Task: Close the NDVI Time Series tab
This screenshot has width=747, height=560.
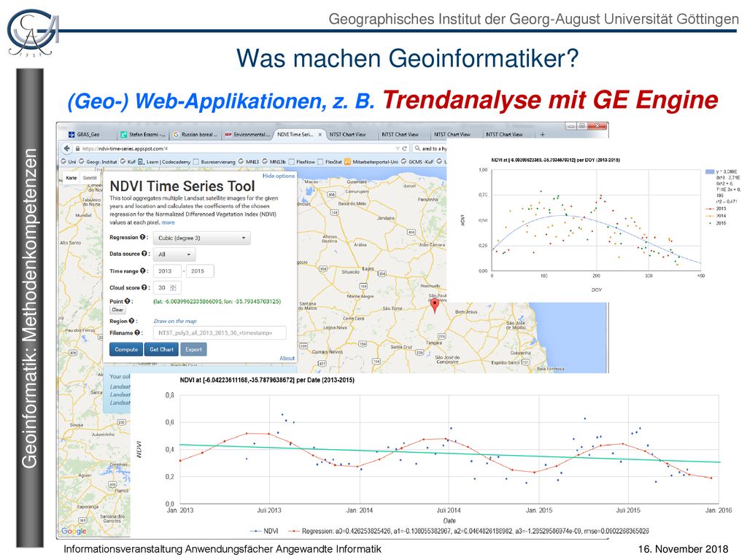Action: click(x=320, y=135)
